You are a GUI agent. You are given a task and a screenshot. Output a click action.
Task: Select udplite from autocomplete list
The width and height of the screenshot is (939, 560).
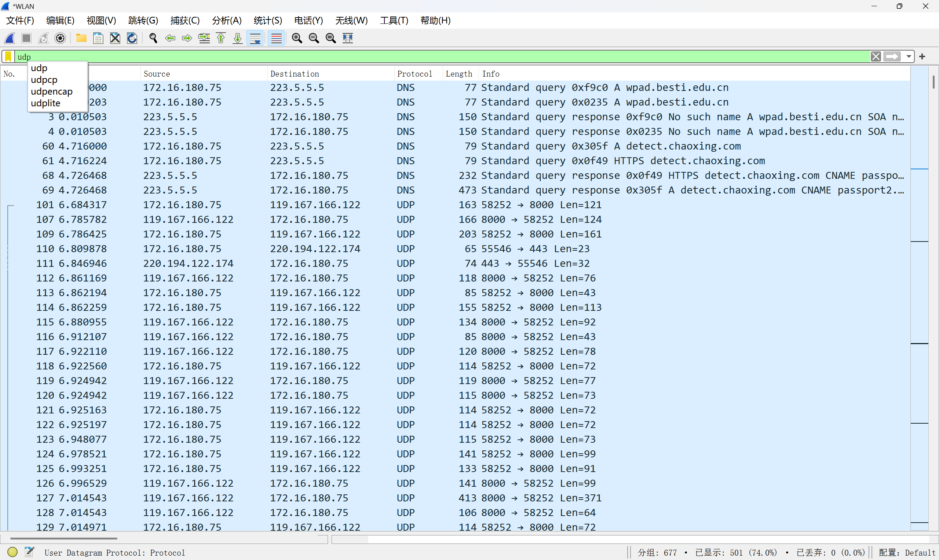45,103
